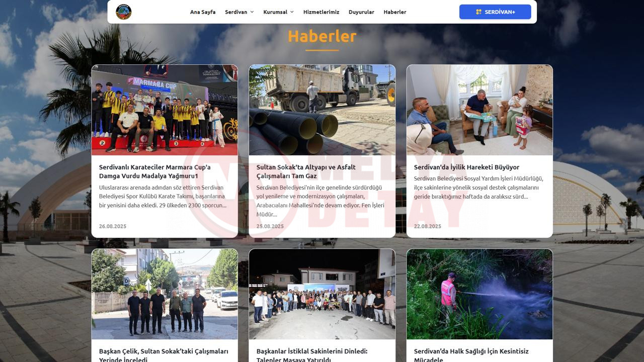
Task: Open the nighttime crowd gathering photo
Action: 322,294
